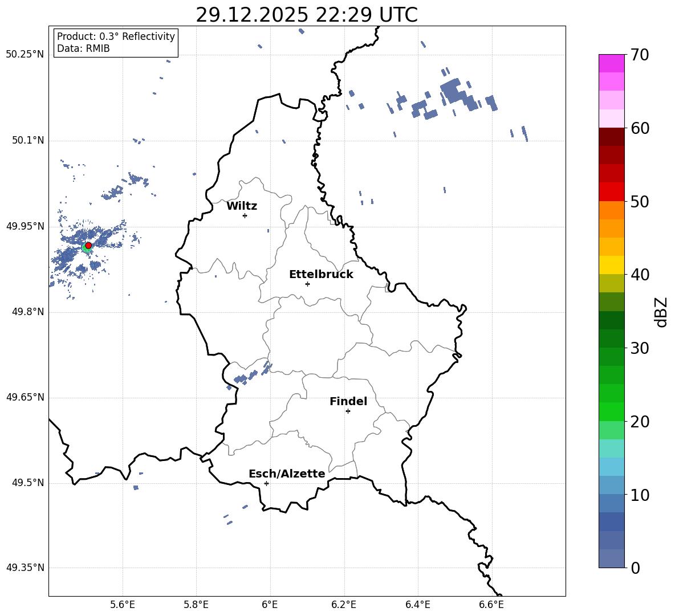Click the bright red colorbar segment above 50
This screenshot has width=675, height=616.
pos(612,192)
